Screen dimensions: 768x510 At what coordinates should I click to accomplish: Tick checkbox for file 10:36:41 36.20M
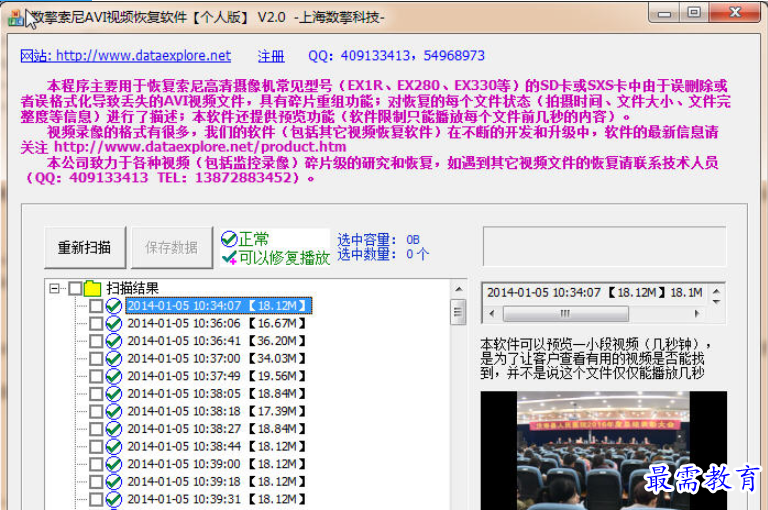[x=96, y=341]
